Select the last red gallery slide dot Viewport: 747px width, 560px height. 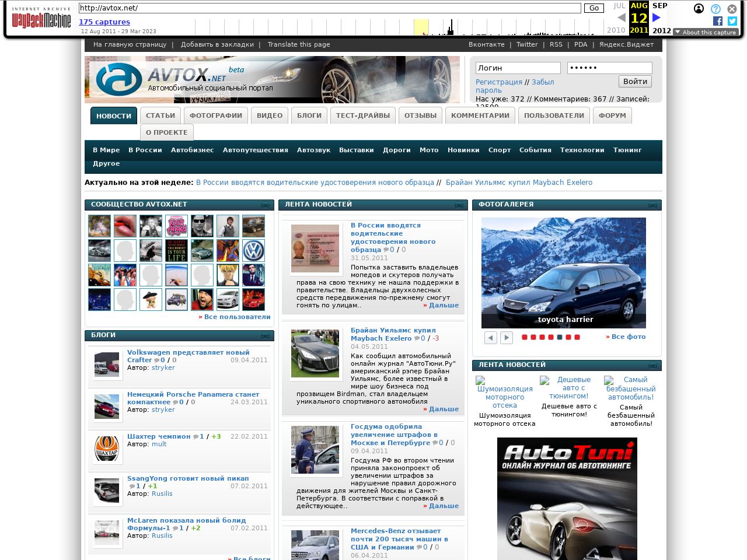coord(577,337)
